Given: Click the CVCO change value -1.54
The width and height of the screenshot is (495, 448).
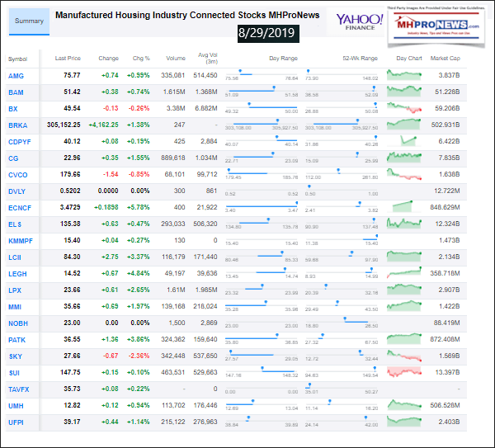Looking at the screenshot, I should [x=111, y=174].
